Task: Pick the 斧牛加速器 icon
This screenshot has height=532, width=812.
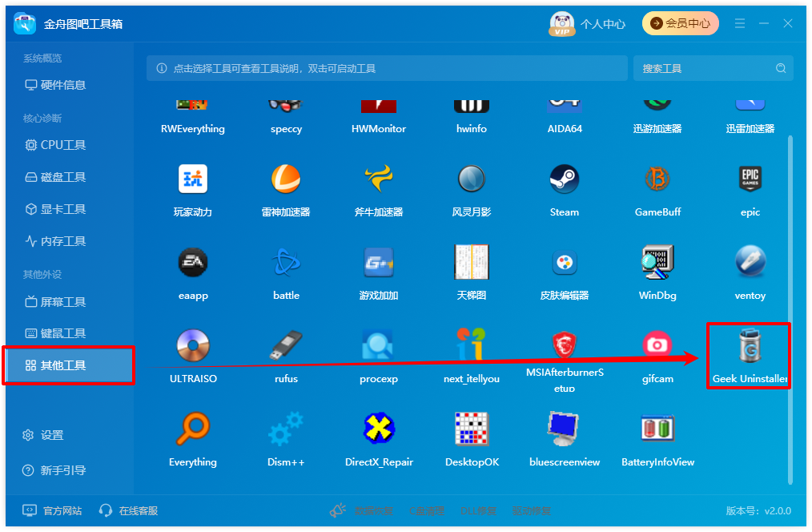Action: [x=379, y=179]
